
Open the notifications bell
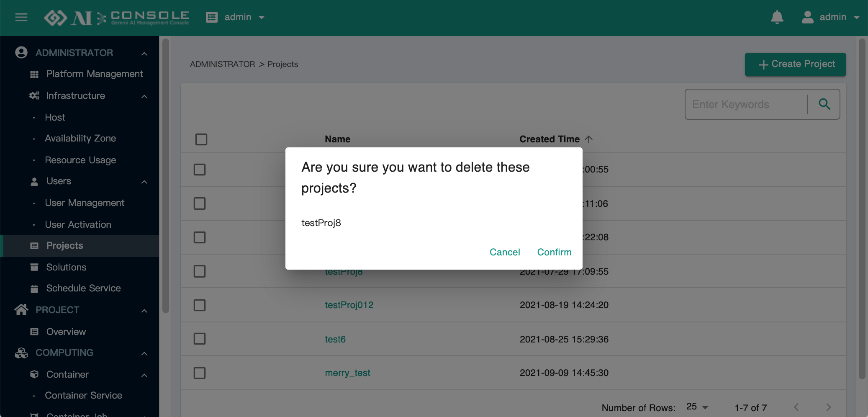click(x=777, y=17)
